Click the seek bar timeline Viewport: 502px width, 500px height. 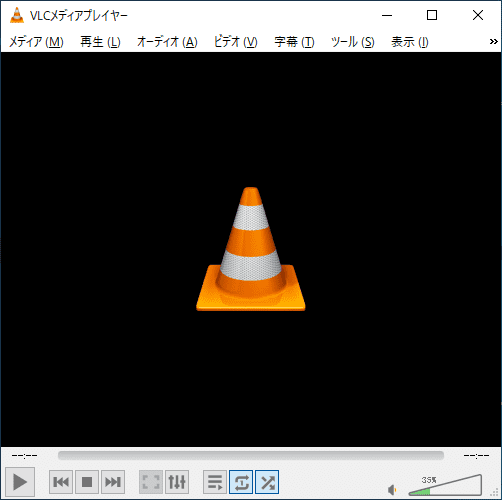[251, 455]
